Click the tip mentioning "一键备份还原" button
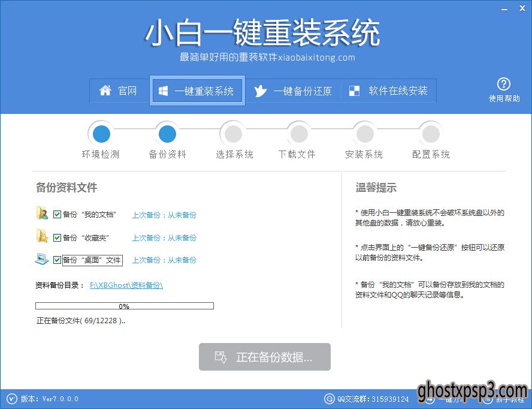This screenshot has width=532, height=409. pyautogui.click(x=430, y=252)
